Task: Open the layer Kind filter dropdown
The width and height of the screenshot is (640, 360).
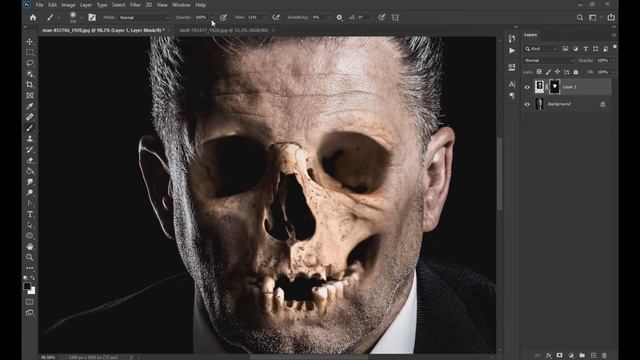Action: click(x=541, y=49)
